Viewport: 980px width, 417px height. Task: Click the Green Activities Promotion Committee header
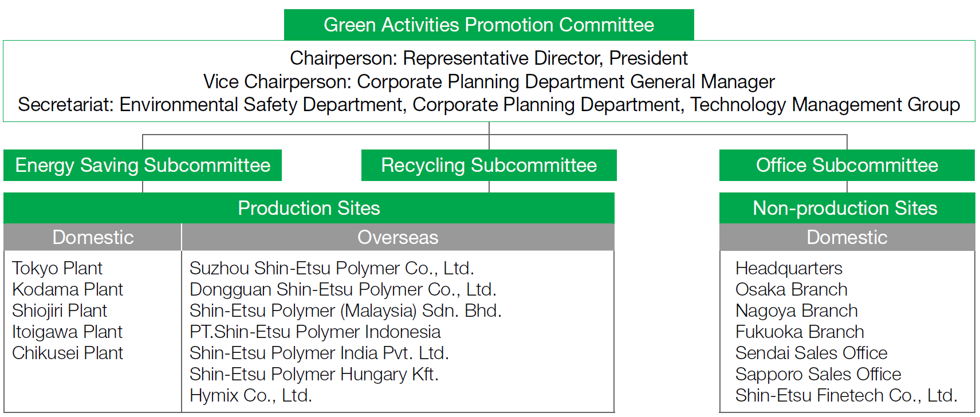point(489,25)
